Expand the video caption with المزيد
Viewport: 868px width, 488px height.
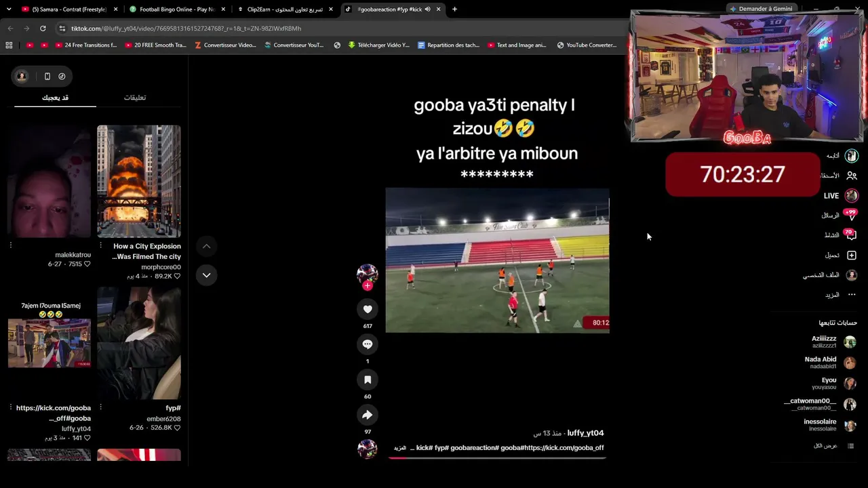400,448
